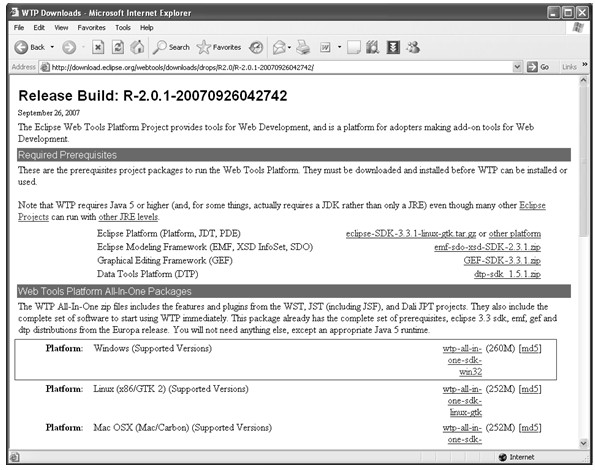
Task: Open the Search pane
Action: (171, 47)
